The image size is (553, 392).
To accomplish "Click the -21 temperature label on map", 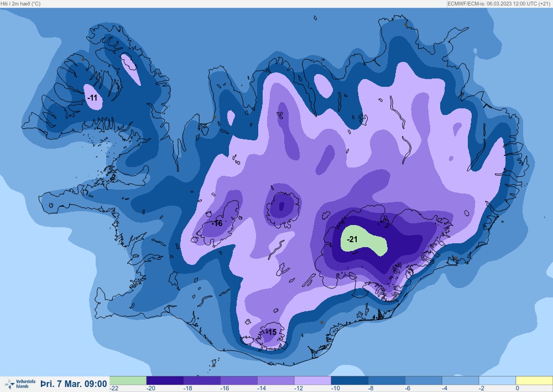I will coord(352,239).
